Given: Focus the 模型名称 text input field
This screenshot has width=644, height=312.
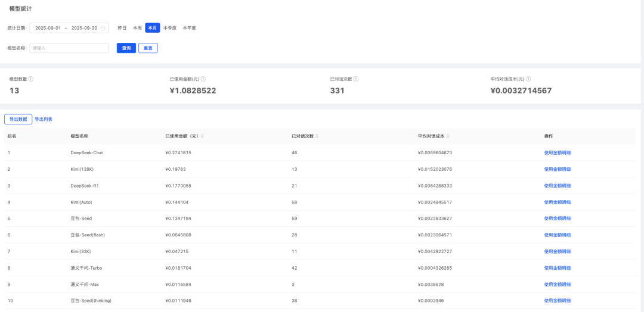Looking at the screenshot, I should pyautogui.click(x=69, y=48).
